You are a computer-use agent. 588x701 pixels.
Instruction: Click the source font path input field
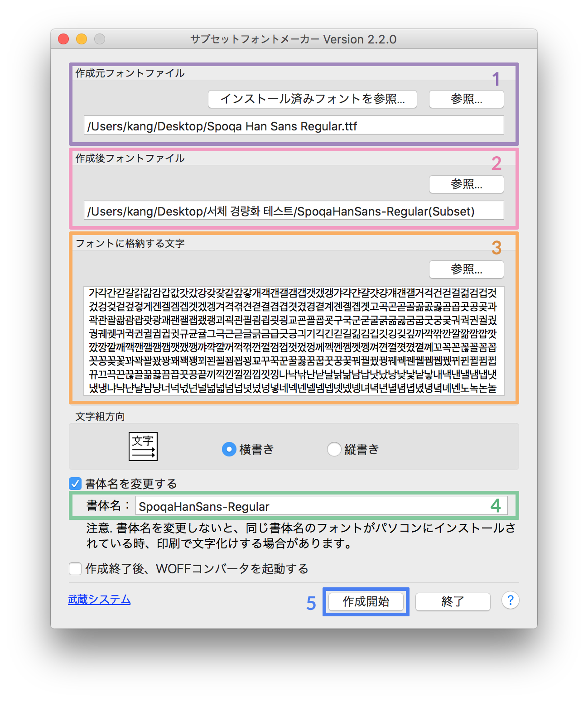pyautogui.click(x=294, y=125)
